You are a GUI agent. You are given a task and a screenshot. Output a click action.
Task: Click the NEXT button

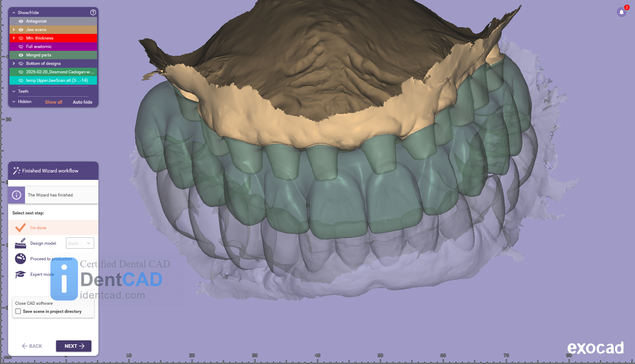(x=74, y=346)
